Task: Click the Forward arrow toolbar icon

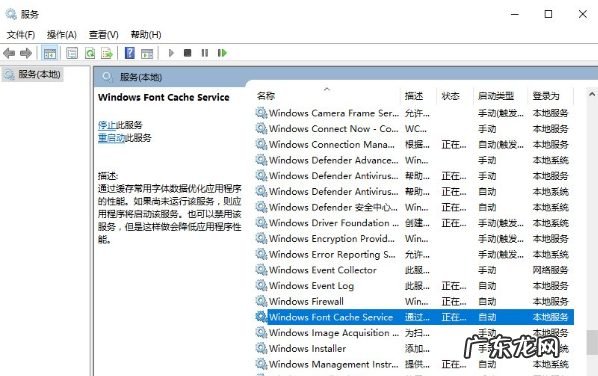Action: coord(26,53)
